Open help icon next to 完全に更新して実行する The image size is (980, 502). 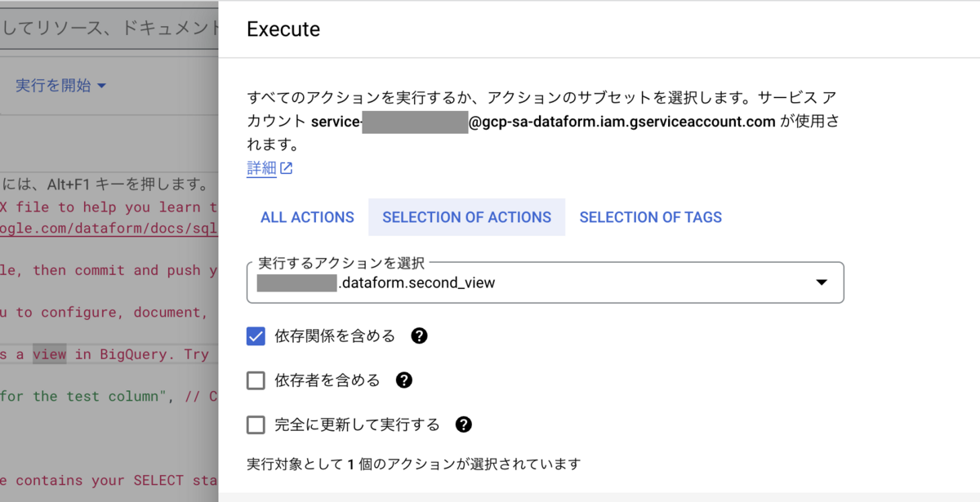point(464,424)
